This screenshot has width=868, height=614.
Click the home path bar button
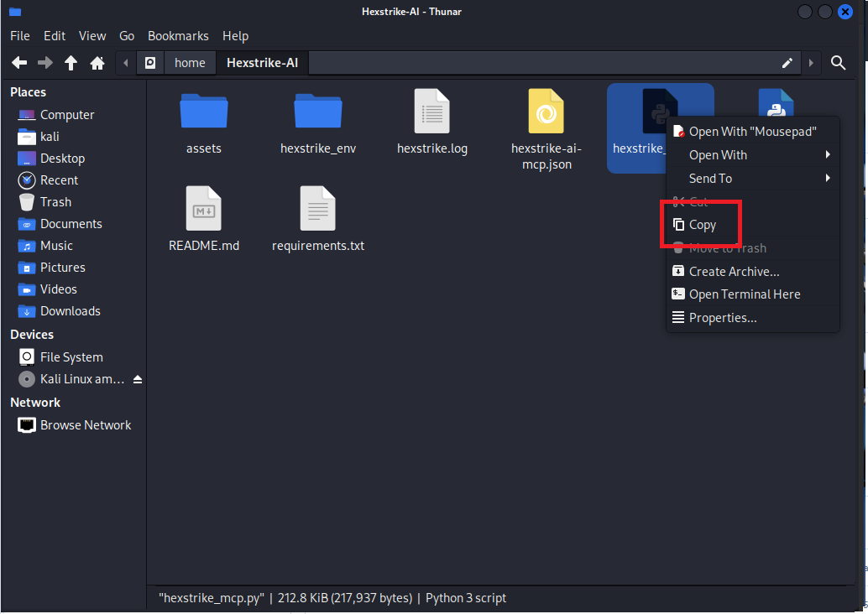tap(190, 63)
